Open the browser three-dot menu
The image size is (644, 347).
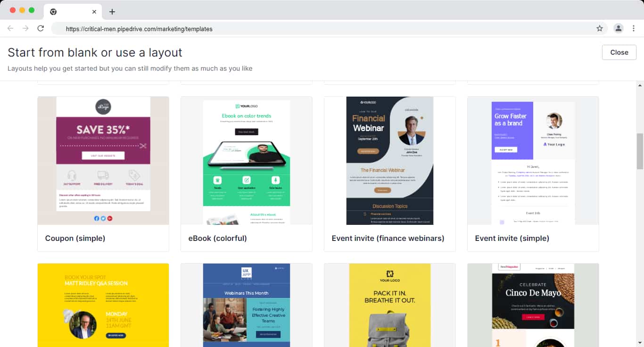(x=634, y=28)
